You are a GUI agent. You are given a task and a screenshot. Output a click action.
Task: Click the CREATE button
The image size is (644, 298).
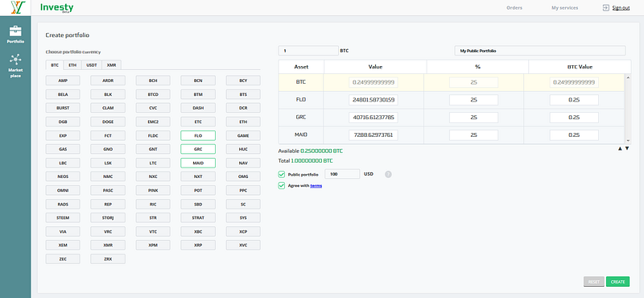(x=617, y=282)
